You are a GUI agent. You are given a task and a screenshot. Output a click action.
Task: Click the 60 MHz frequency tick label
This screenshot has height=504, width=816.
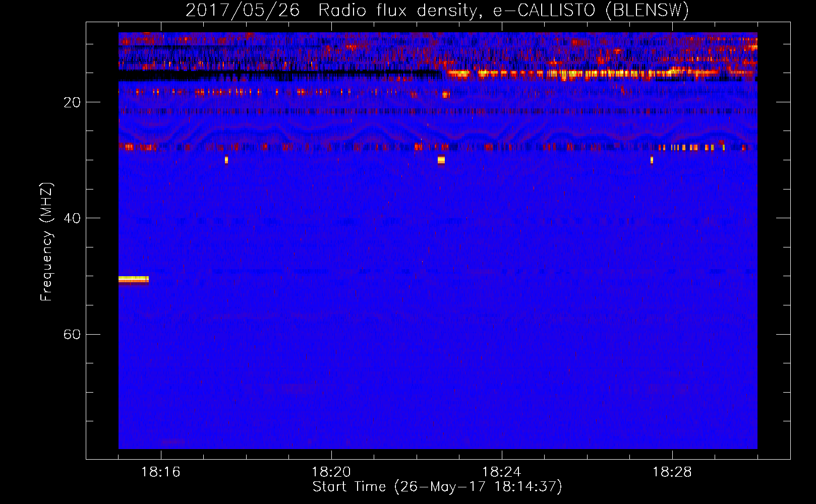click(x=72, y=334)
